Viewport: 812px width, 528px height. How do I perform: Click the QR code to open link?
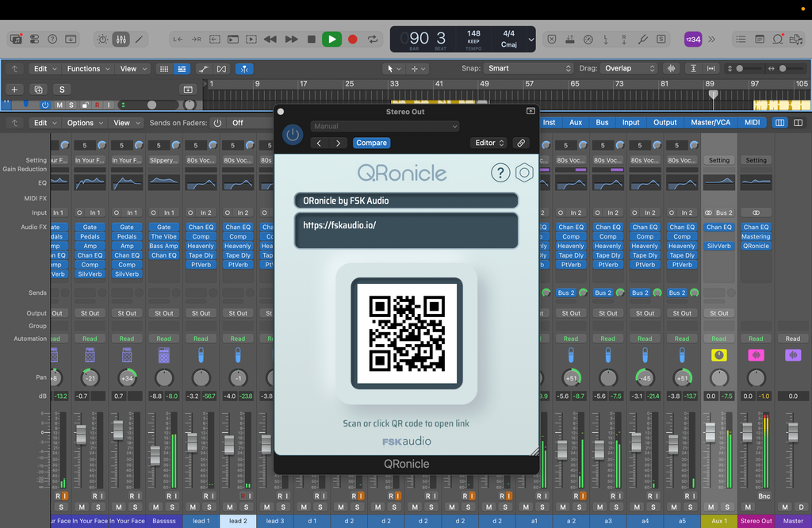[x=407, y=333]
